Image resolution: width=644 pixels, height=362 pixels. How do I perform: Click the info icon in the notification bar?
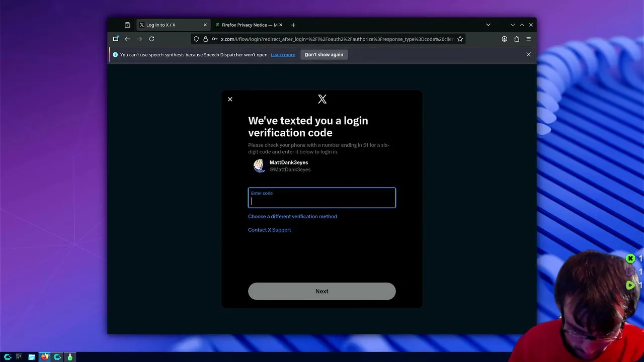tap(115, 55)
